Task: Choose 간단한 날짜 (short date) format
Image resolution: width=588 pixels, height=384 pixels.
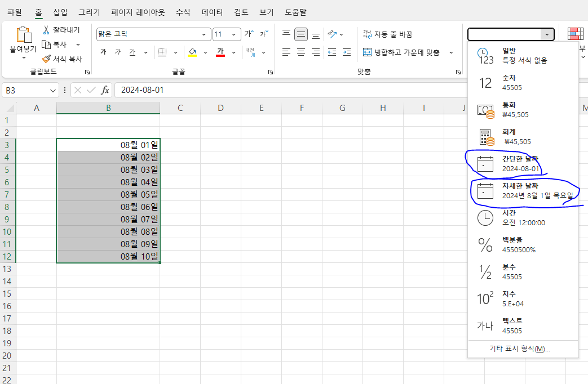Action: point(523,164)
